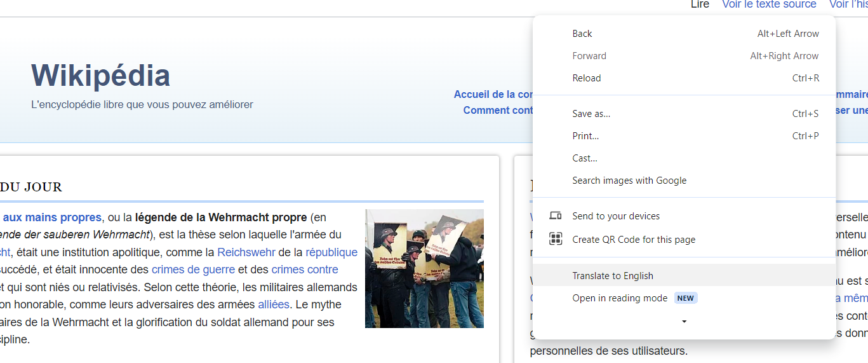Click the Wikipédia title heading
This screenshot has height=363, width=868.
pos(100,76)
